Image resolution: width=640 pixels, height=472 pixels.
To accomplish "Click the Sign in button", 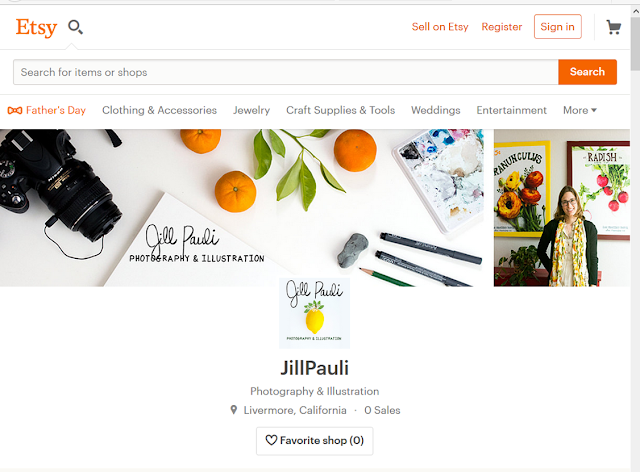I will tap(558, 27).
